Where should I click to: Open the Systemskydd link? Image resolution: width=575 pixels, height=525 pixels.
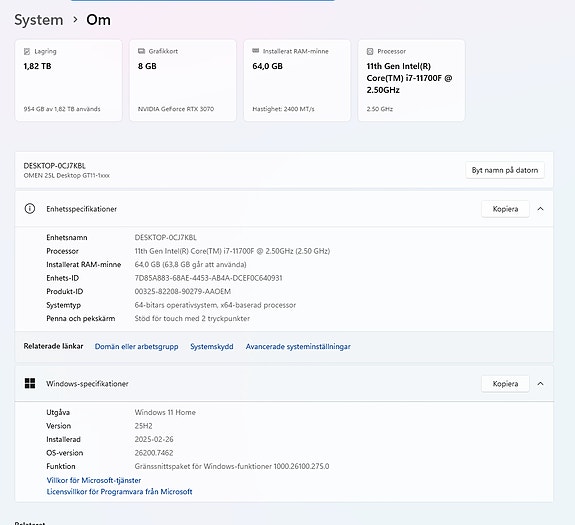click(x=212, y=346)
